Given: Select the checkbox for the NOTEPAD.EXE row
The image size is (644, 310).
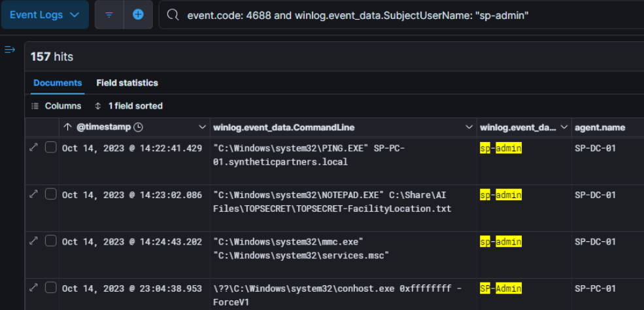Looking at the screenshot, I should pos(51,194).
